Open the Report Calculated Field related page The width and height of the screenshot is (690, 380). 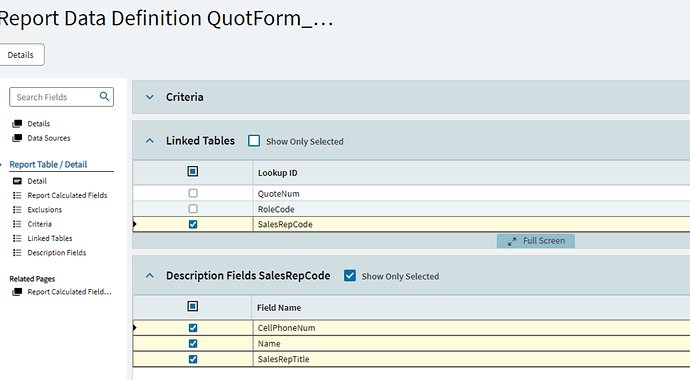click(69, 292)
